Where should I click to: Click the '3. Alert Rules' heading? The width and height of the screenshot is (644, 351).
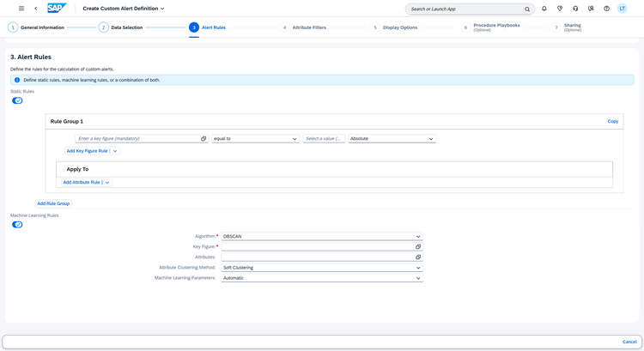pyautogui.click(x=31, y=57)
